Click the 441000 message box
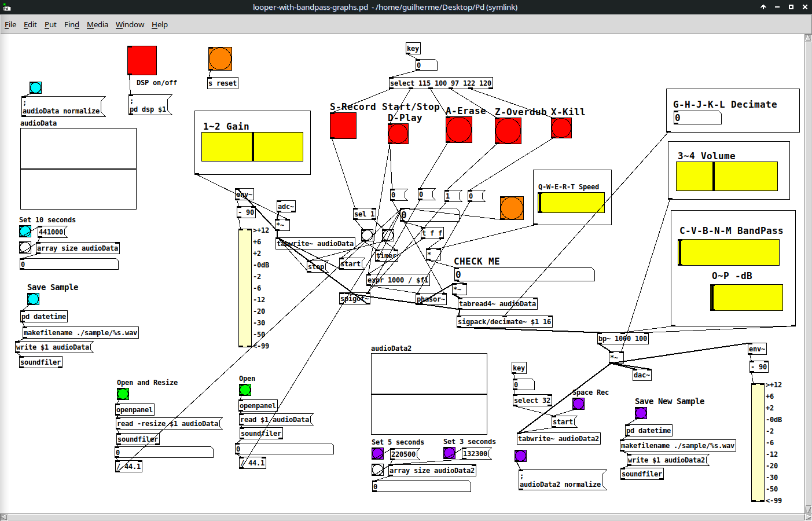The width and height of the screenshot is (812, 521). click(52, 232)
